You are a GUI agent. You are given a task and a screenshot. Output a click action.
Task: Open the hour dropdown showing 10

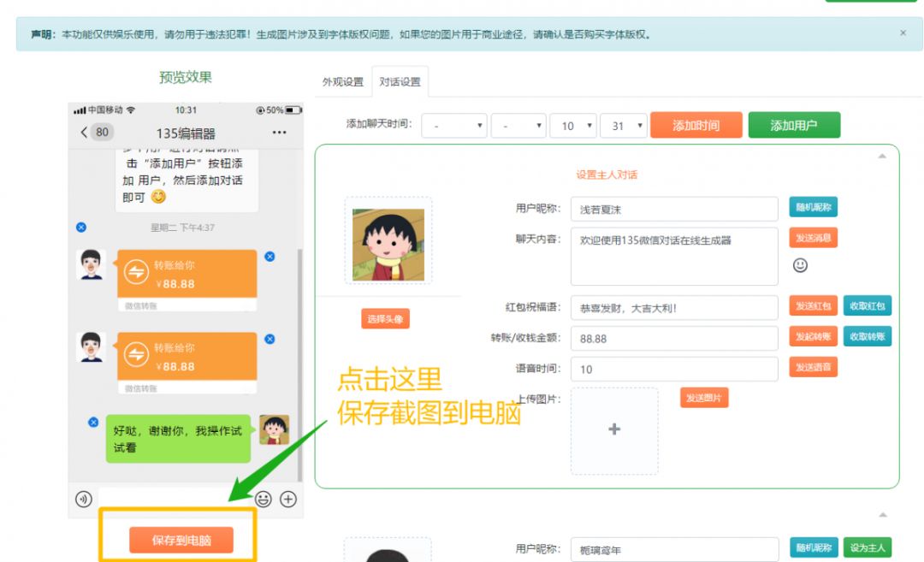[x=572, y=126]
